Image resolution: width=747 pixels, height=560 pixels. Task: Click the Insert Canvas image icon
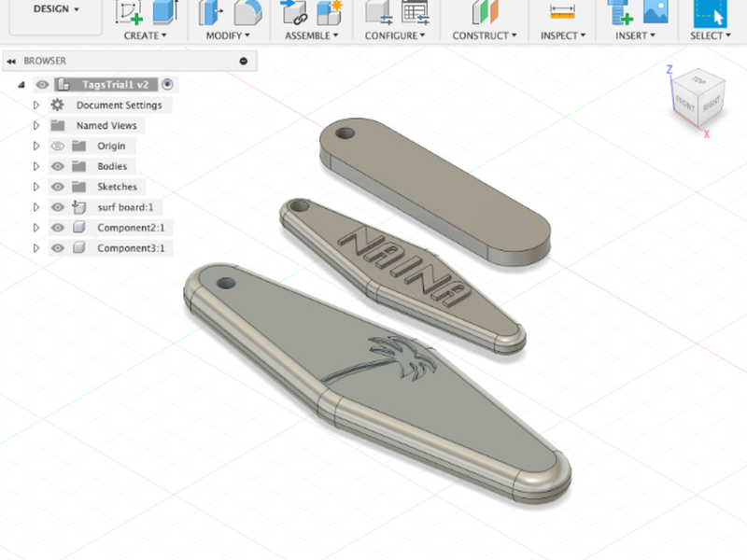(x=655, y=12)
